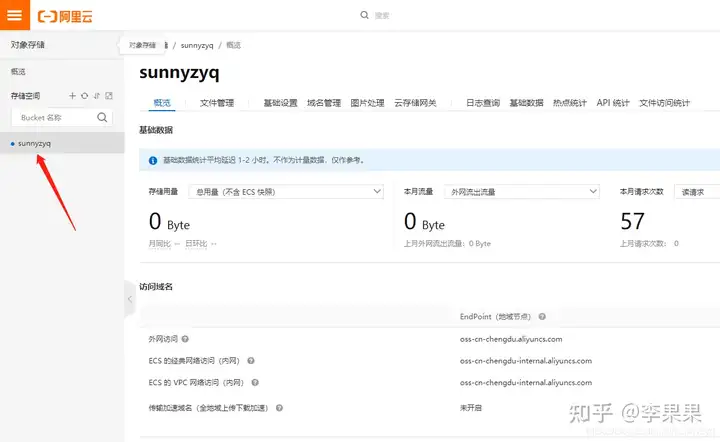
Task: Click the 对象存储 sidebar heading
Action: coord(28,45)
